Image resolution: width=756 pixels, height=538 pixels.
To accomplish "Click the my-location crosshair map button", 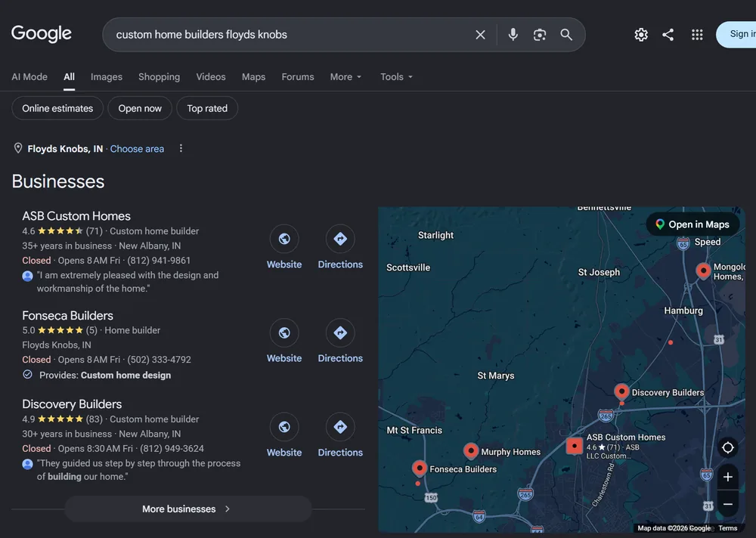I will click(727, 447).
